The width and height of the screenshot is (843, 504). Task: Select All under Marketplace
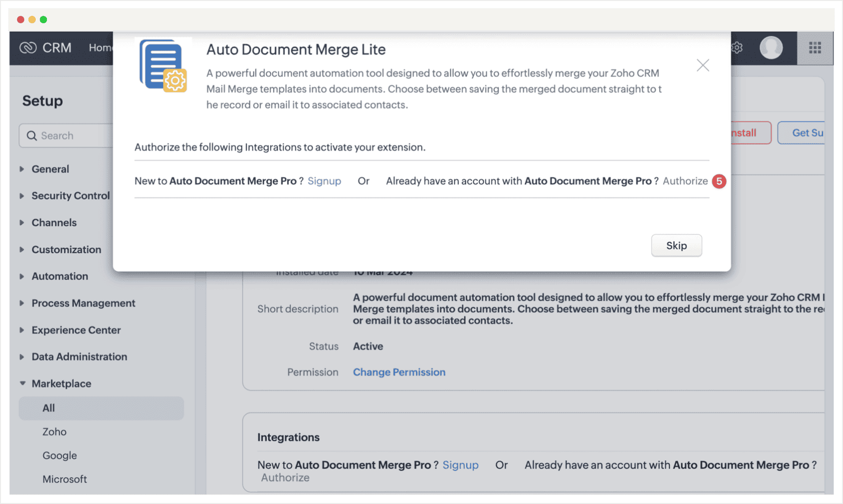(x=101, y=408)
